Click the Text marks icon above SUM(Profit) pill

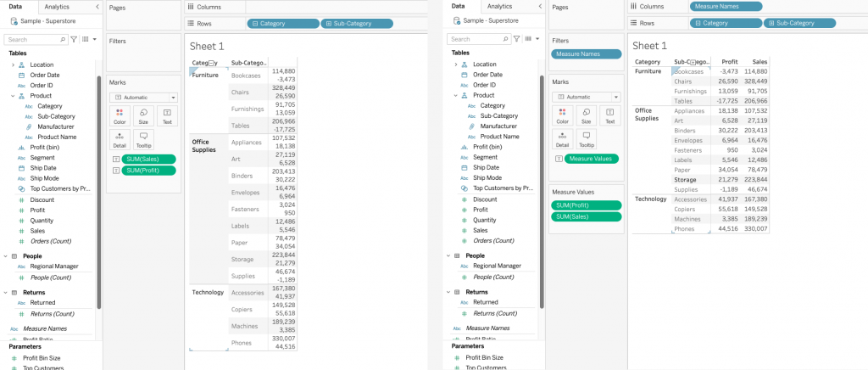pos(167,115)
